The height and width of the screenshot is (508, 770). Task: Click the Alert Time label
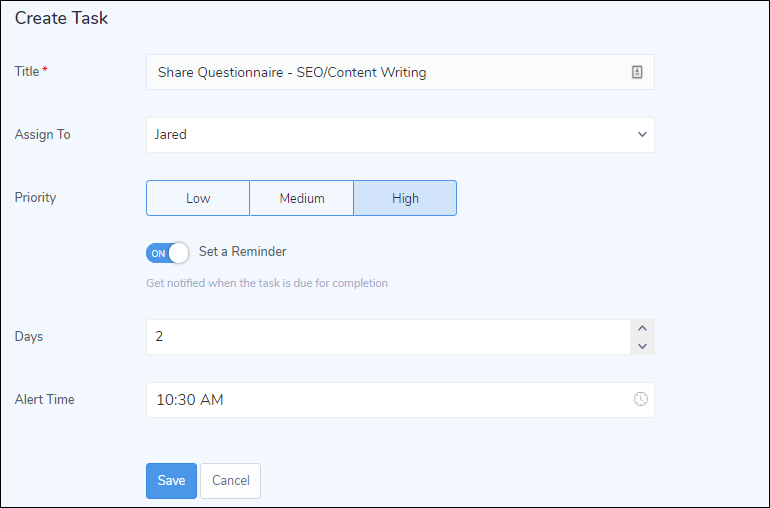(x=45, y=399)
